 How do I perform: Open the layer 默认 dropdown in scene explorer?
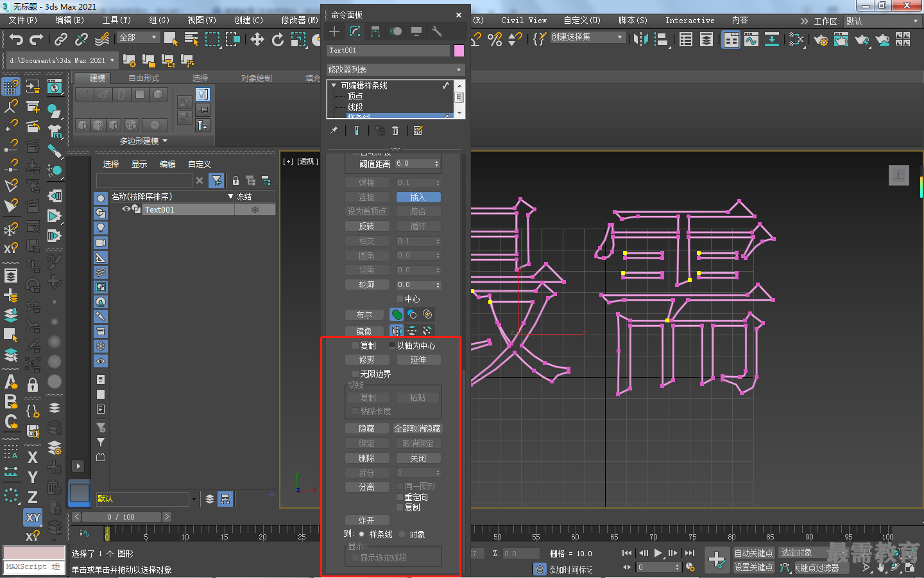194,499
